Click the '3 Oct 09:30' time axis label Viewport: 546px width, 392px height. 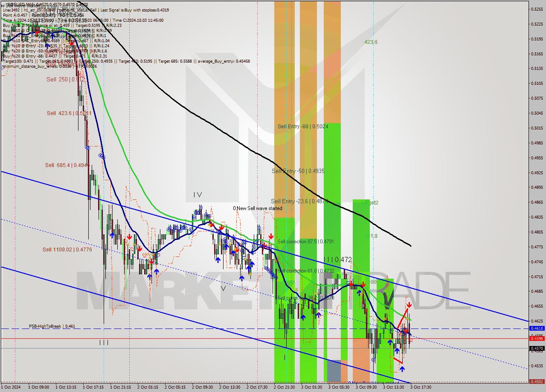(366, 387)
